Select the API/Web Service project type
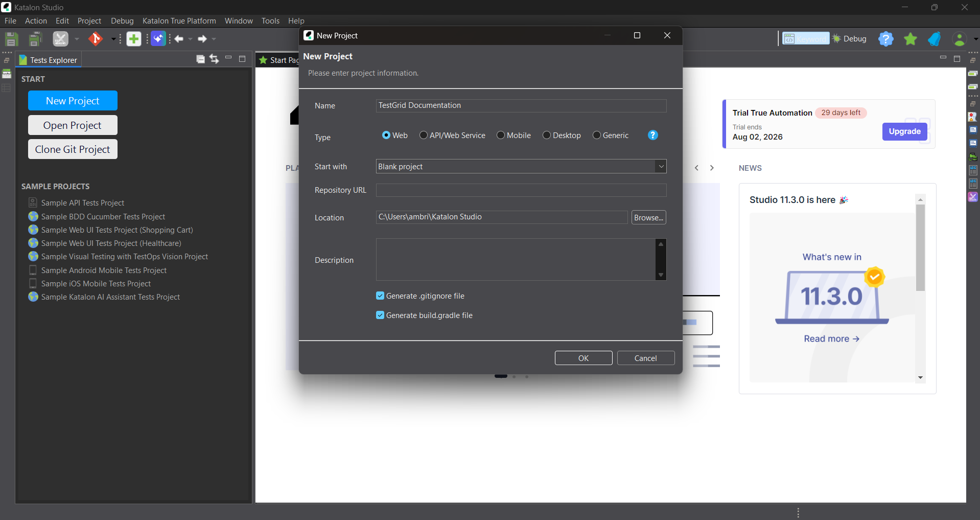980x520 pixels. tap(452, 135)
